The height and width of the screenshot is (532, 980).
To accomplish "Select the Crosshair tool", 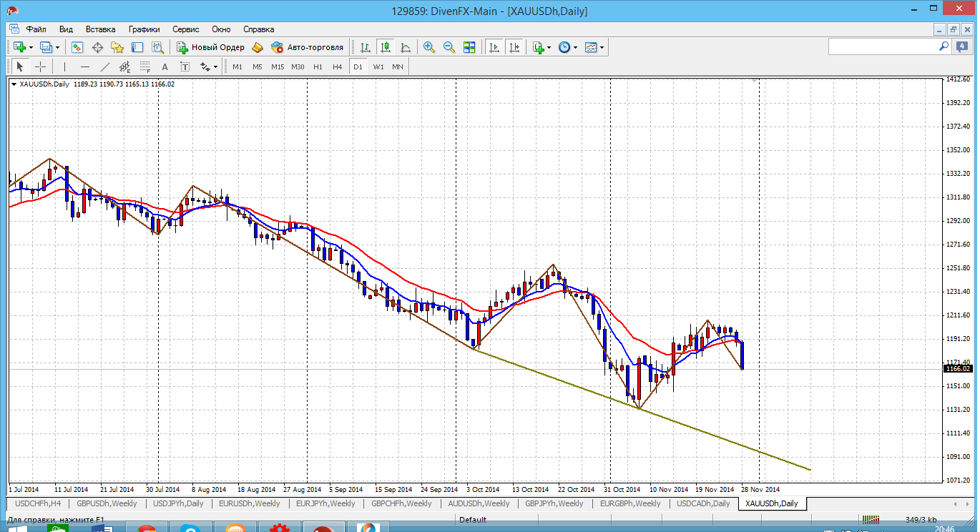I will tap(41, 66).
